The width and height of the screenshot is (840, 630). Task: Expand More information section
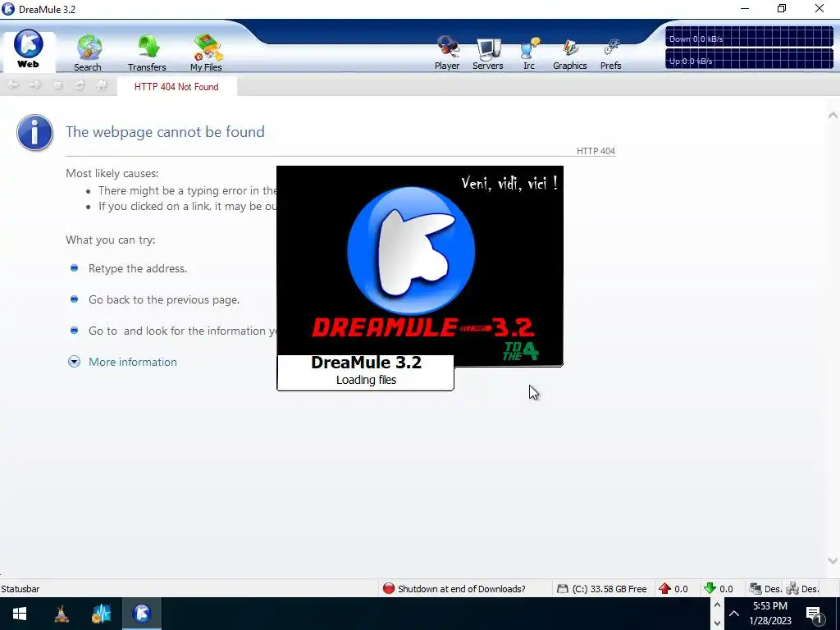[x=74, y=362]
